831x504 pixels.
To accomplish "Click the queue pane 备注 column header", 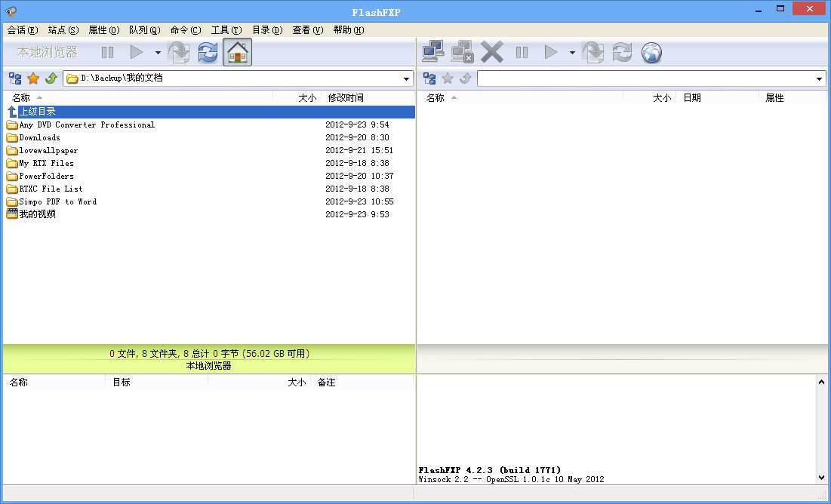I will [362, 382].
